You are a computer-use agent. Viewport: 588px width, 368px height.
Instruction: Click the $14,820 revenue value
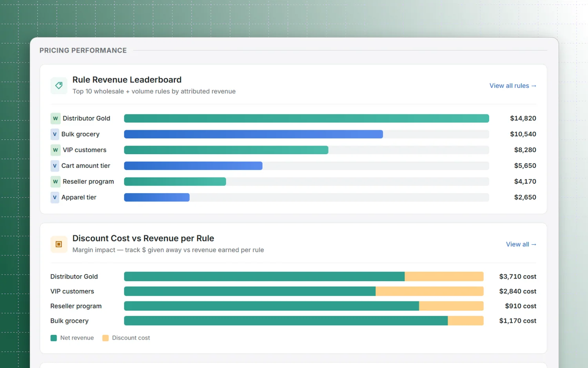click(523, 118)
